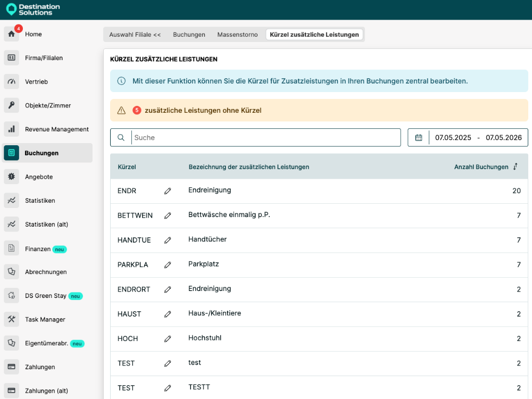
Task: Open the Buchungen tab
Action: coord(189,35)
